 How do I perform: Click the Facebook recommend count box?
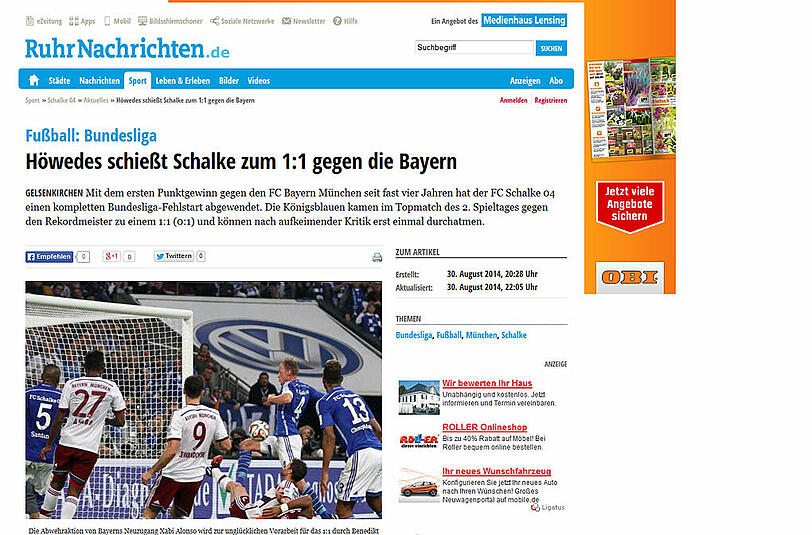(83, 257)
